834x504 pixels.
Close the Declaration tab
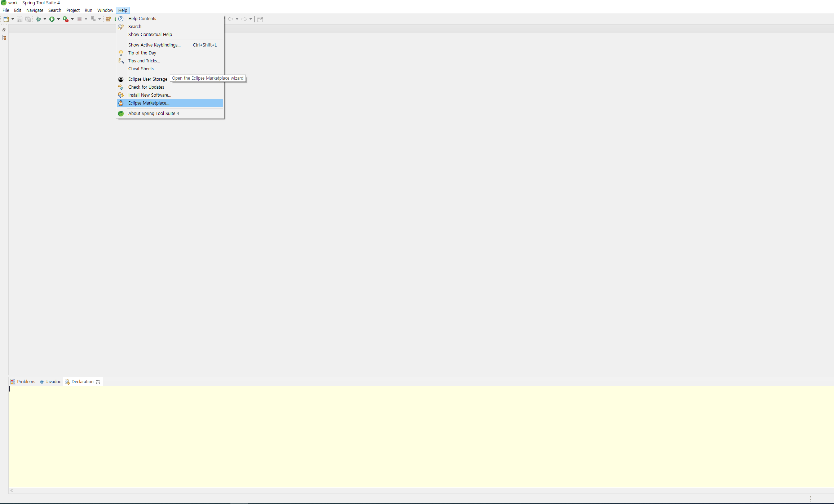[98, 382]
